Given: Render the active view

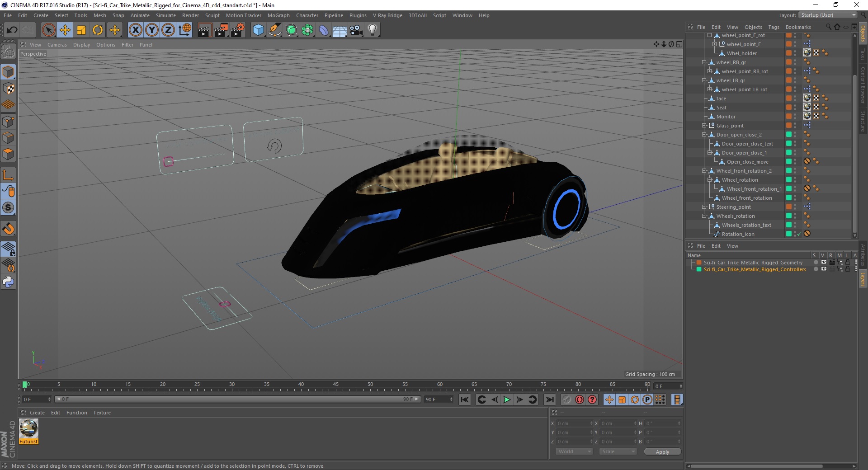Looking at the screenshot, I should [x=204, y=30].
